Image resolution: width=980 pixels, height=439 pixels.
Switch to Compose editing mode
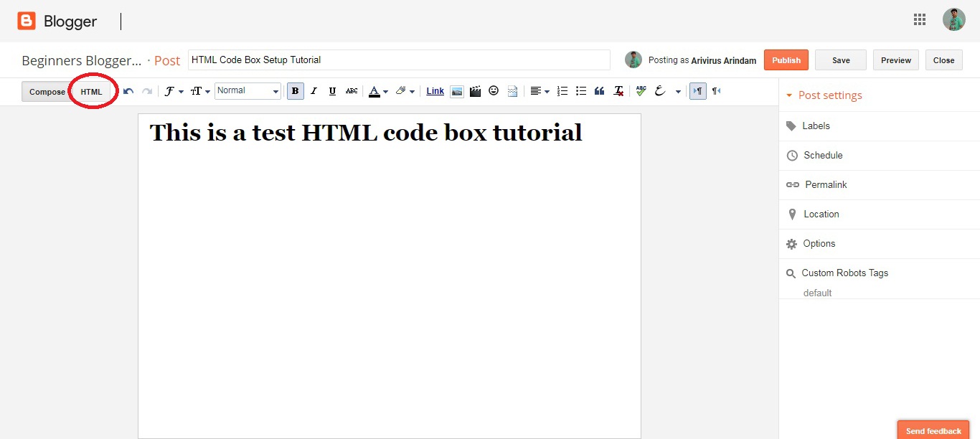tap(47, 92)
